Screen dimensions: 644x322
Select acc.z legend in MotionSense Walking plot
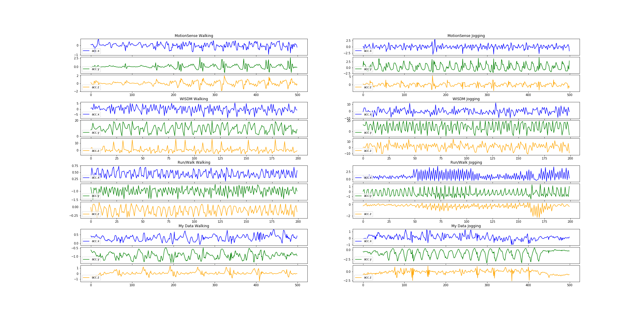[91, 87]
